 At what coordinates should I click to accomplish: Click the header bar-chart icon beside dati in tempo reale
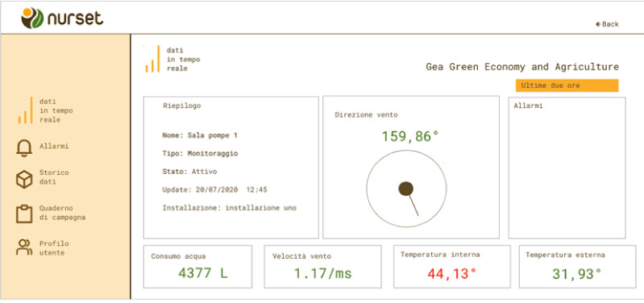tap(152, 59)
